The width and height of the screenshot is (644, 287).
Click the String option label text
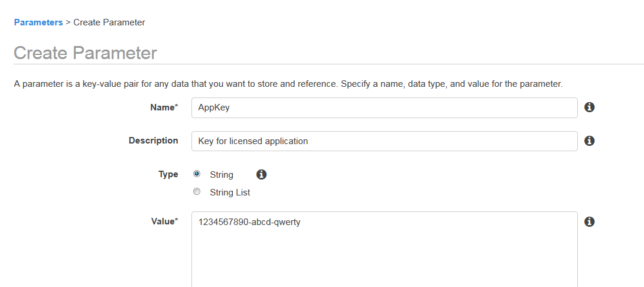(x=222, y=174)
